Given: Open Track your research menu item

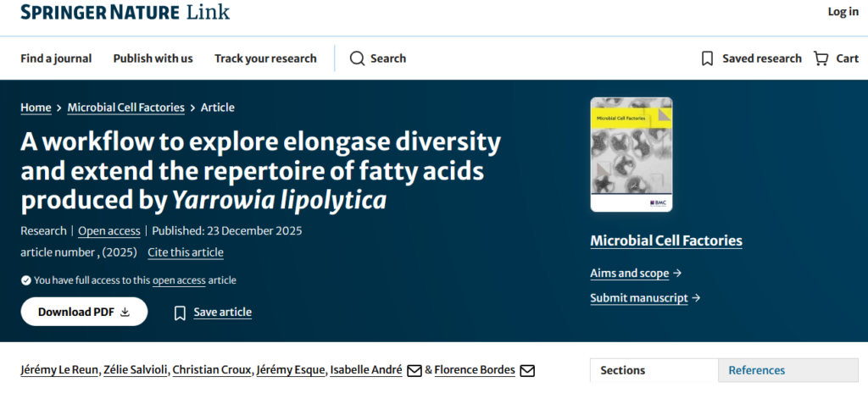Looking at the screenshot, I should [265, 58].
